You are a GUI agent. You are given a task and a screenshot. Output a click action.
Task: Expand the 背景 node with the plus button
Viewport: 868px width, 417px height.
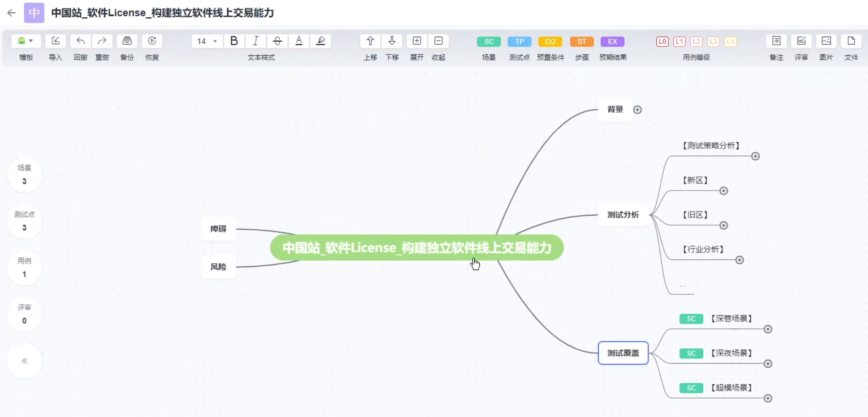point(637,110)
